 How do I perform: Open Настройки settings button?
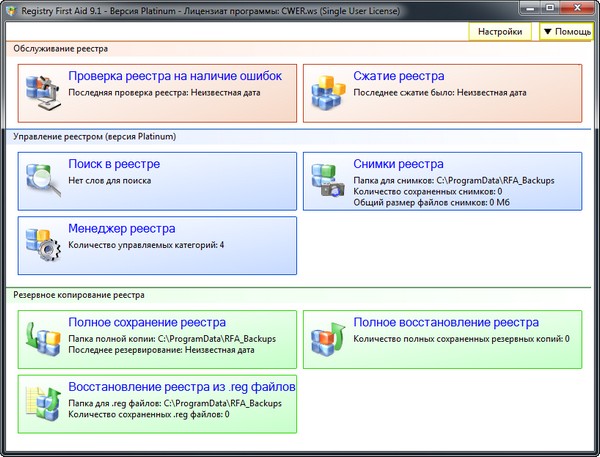tap(500, 32)
